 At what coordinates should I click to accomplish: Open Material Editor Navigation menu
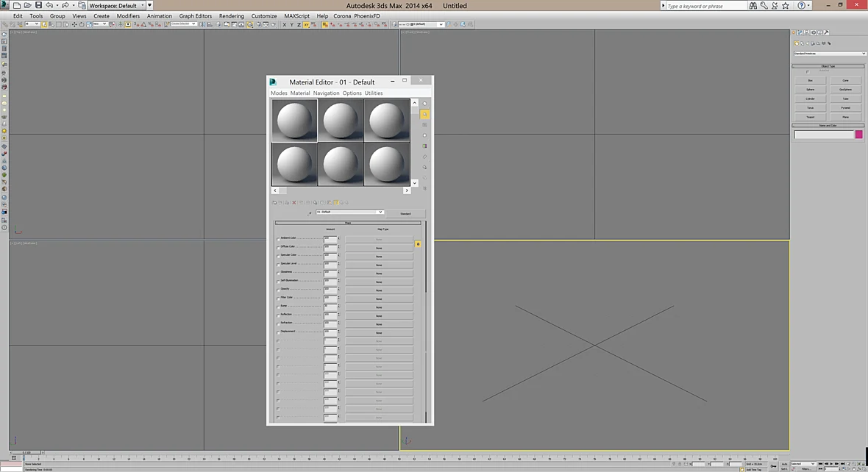point(326,93)
